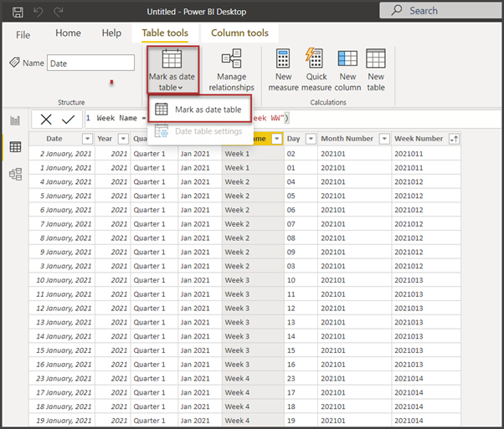This screenshot has height=429, width=504.
Task: Commit the formula with checkmark icon
Action: click(68, 120)
